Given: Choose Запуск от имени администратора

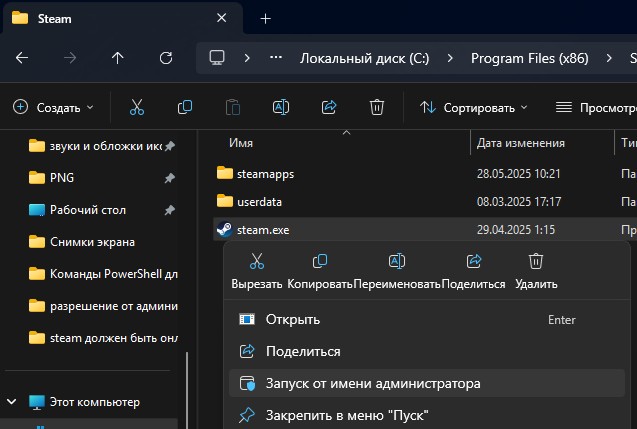Looking at the screenshot, I should click(x=427, y=383).
